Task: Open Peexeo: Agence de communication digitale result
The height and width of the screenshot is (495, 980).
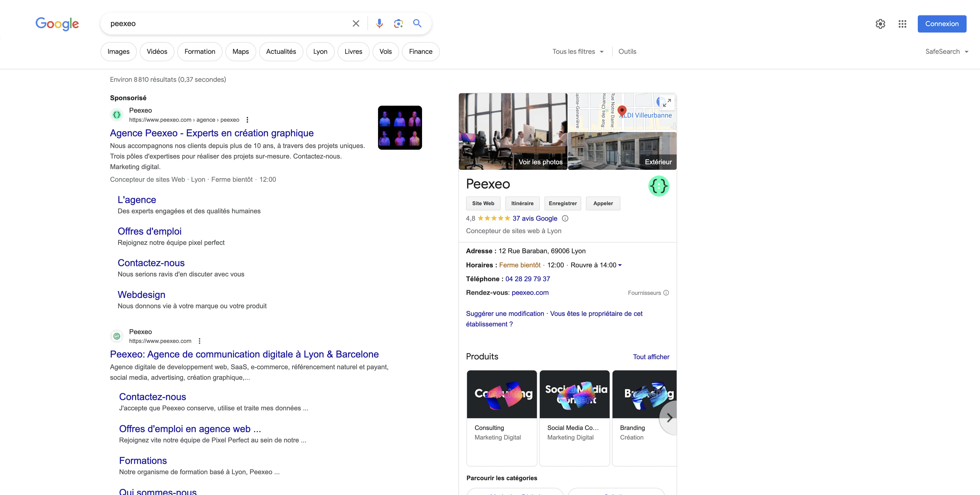Action: coord(244,354)
